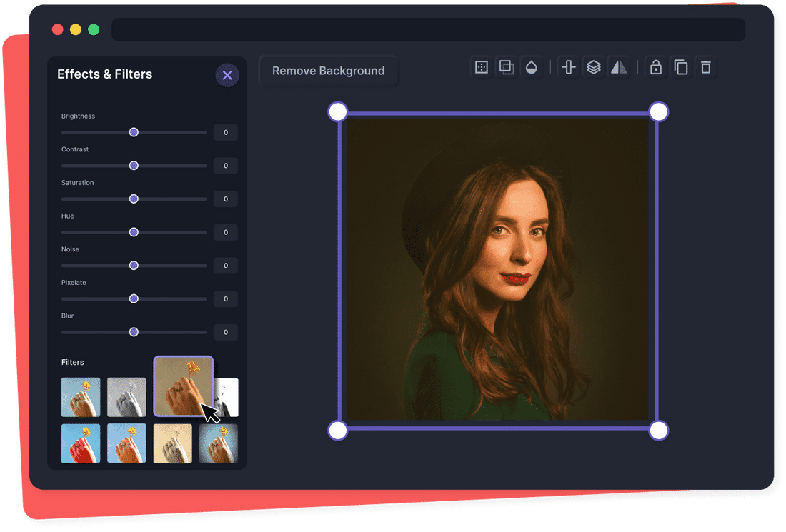Image resolution: width=786 pixels, height=532 pixels.
Task: Click the Blur slider handle
Action: (x=134, y=332)
